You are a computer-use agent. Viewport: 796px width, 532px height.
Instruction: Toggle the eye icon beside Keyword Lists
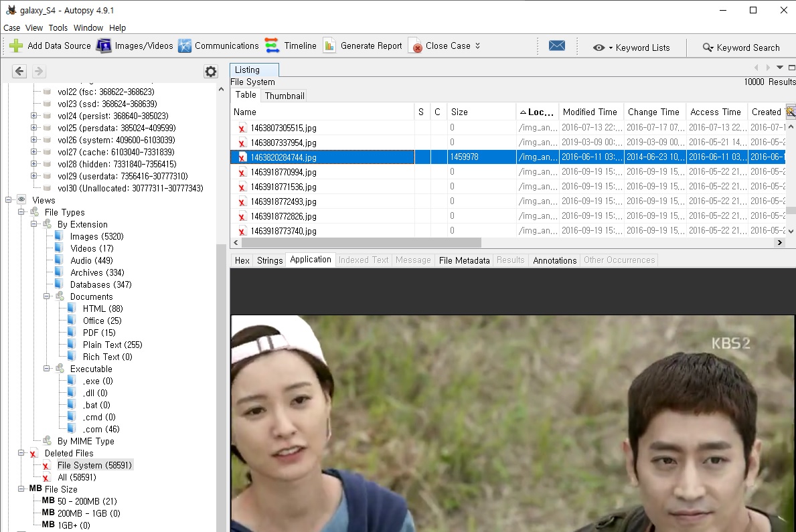pos(599,48)
